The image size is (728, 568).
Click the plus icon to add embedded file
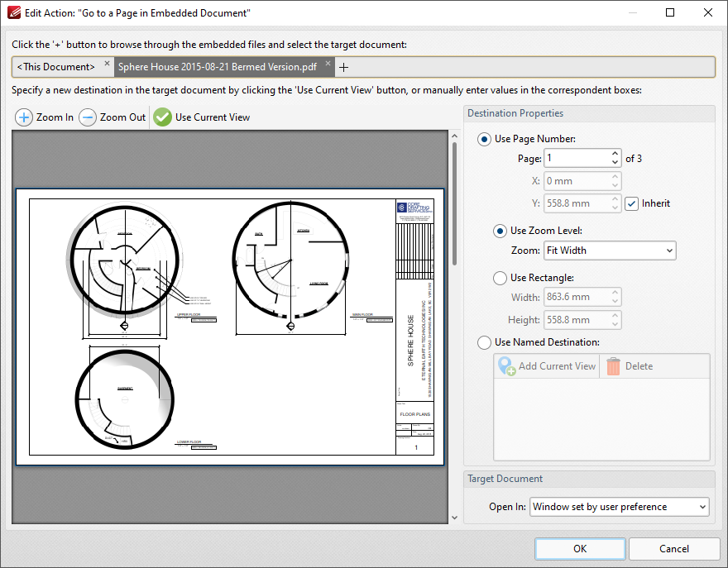[343, 68]
